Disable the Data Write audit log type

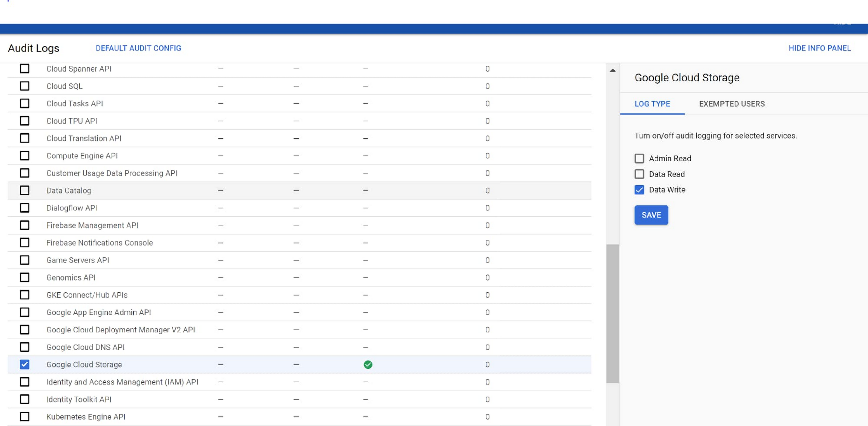click(x=639, y=190)
